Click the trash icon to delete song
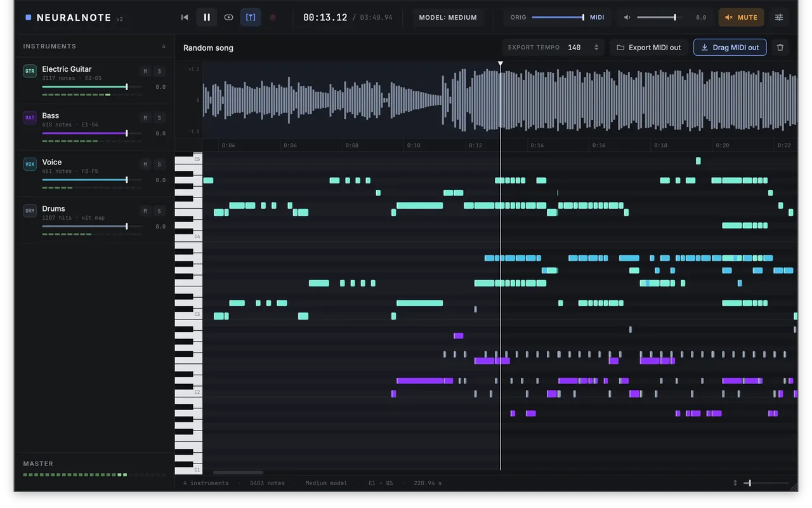Viewport: 812px width, 508px height. pos(780,48)
